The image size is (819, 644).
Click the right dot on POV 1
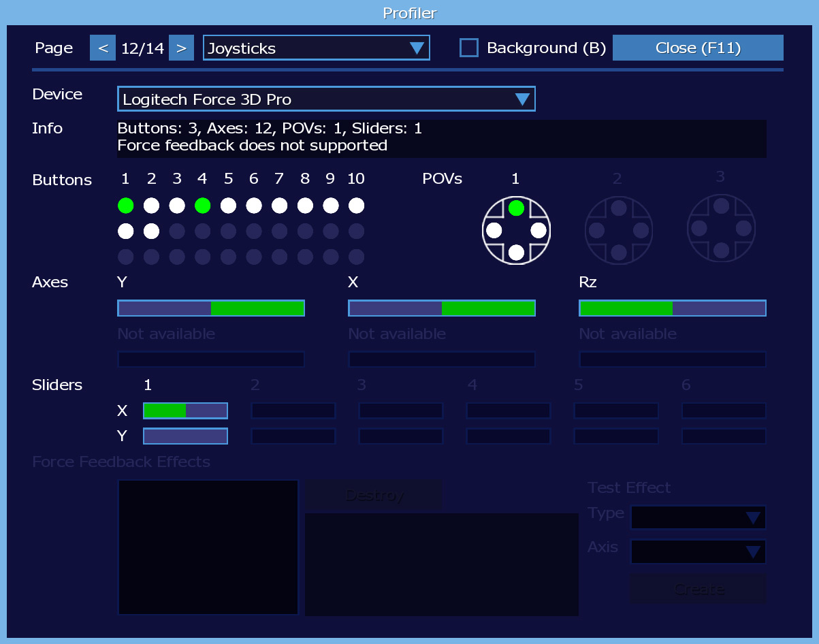(x=538, y=230)
